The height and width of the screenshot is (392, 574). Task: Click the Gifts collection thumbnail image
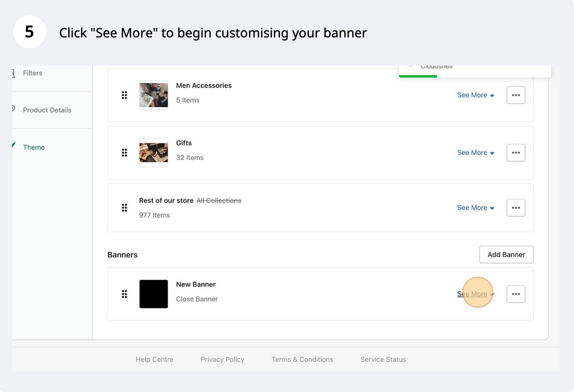click(x=153, y=153)
